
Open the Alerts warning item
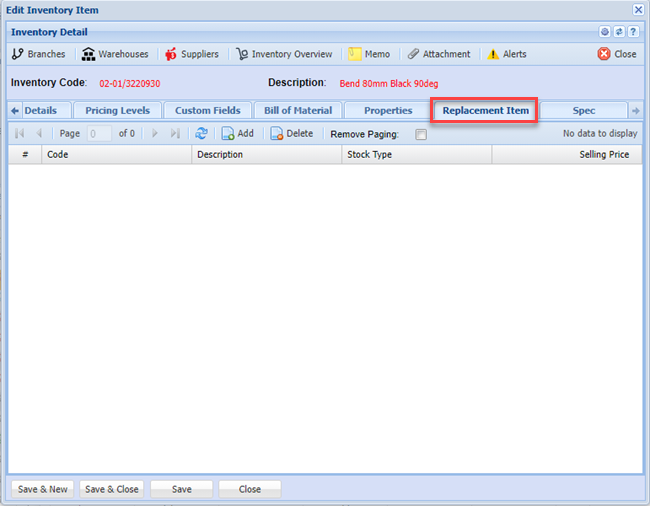[x=506, y=54]
